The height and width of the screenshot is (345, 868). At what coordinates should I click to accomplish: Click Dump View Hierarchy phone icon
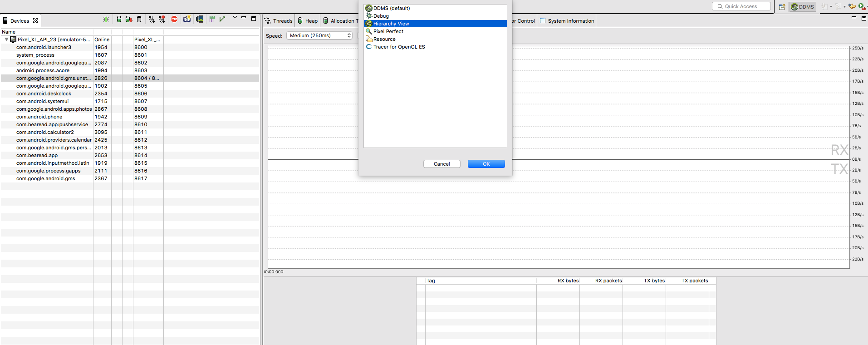(x=200, y=19)
